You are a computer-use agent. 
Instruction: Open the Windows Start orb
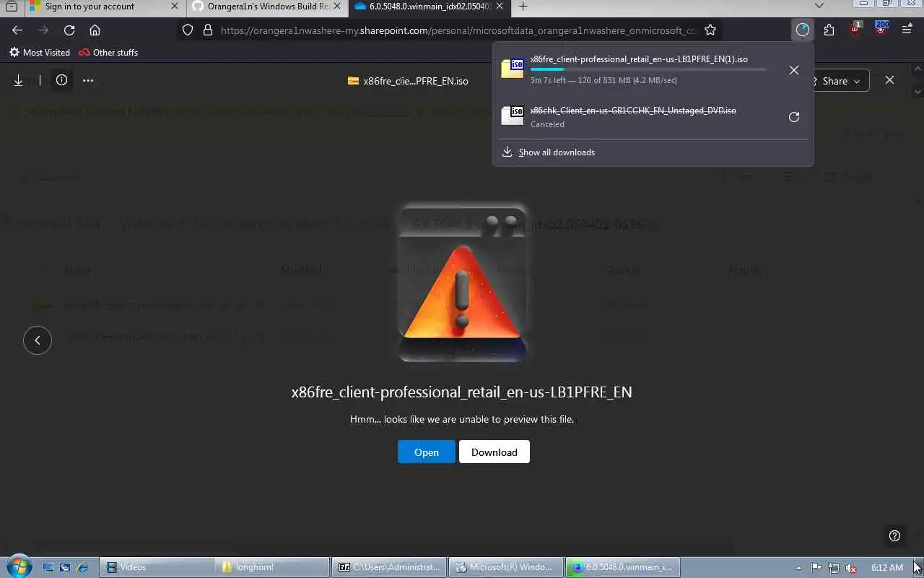[x=19, y=567]
